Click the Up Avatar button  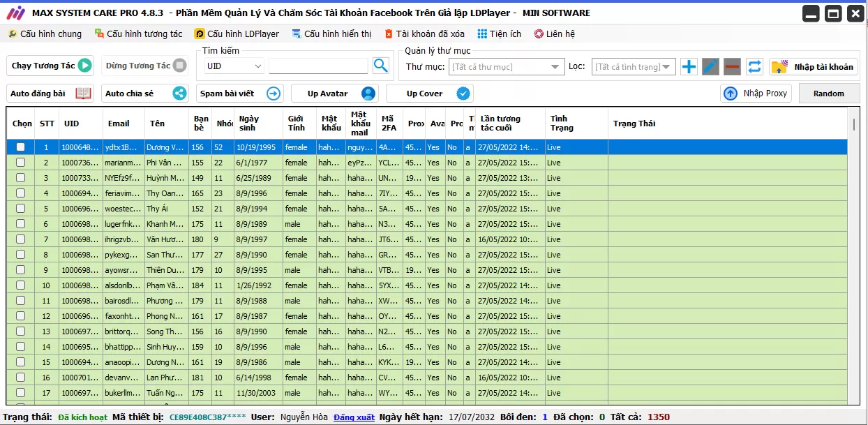pos(334,94)
